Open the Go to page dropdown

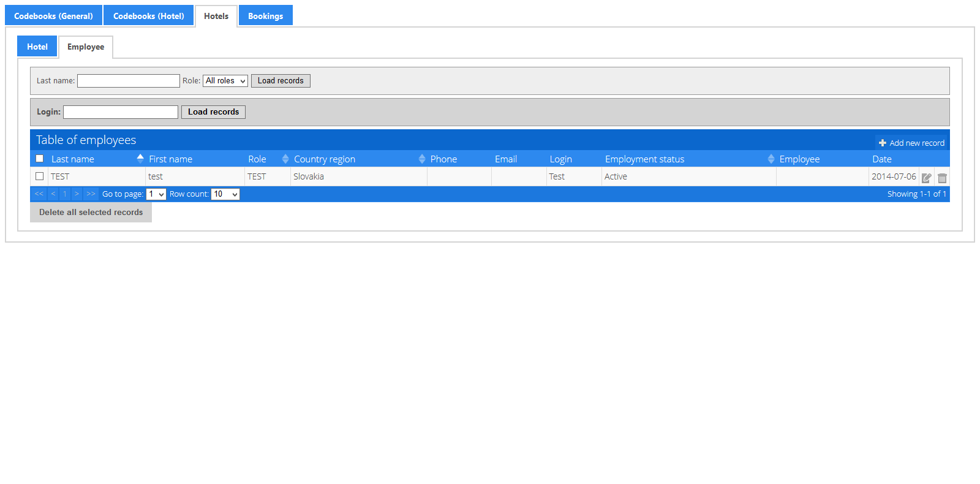click(156, 194)
